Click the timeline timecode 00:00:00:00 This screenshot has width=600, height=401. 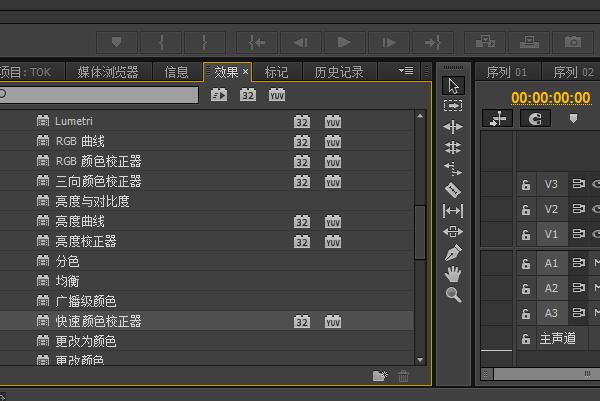click(551, 98)
